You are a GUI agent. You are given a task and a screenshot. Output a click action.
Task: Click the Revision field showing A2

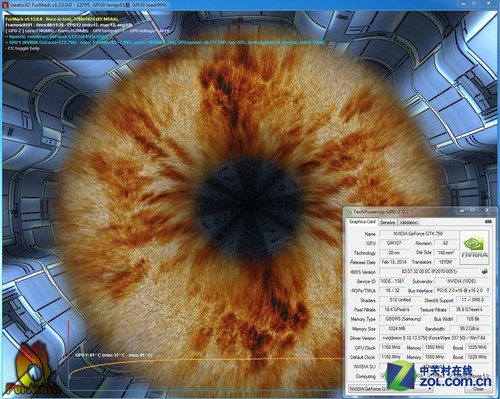[x=445, y=243]
